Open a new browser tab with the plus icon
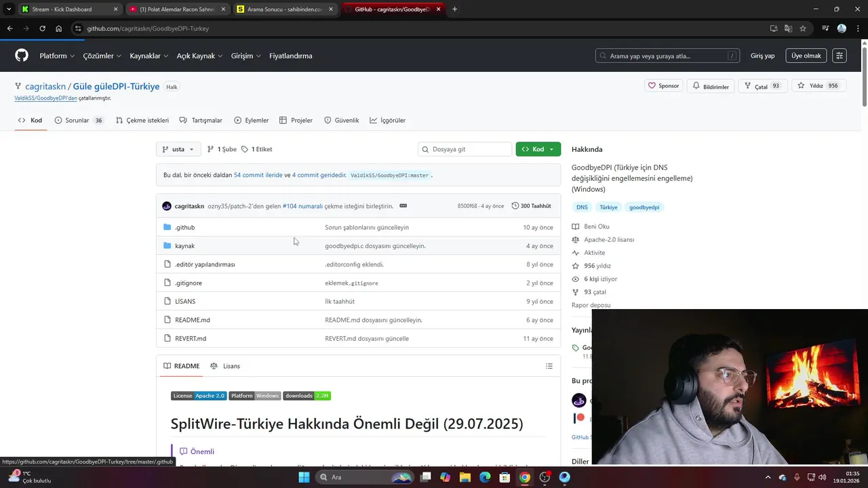This screenshot has width=868, height=488. 454,9
